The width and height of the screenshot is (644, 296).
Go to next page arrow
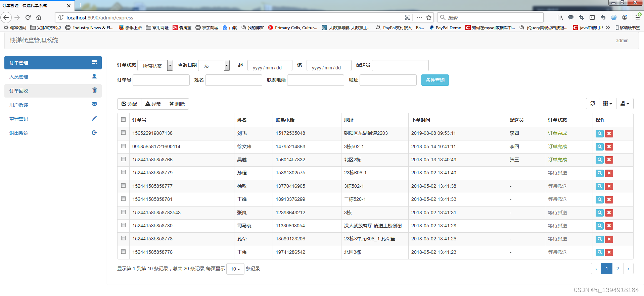tap(628, 269)
